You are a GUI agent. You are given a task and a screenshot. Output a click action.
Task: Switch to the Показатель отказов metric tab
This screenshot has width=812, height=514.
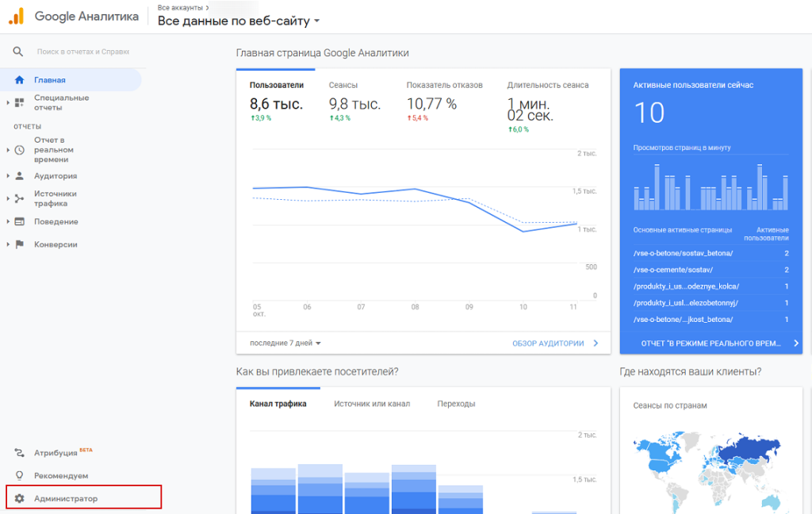pos(444,85)
